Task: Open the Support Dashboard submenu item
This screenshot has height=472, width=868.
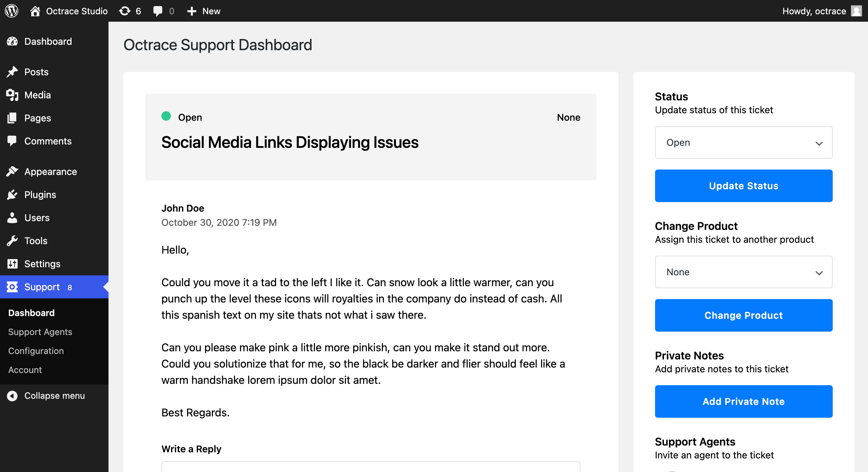Action: point(31,313)
